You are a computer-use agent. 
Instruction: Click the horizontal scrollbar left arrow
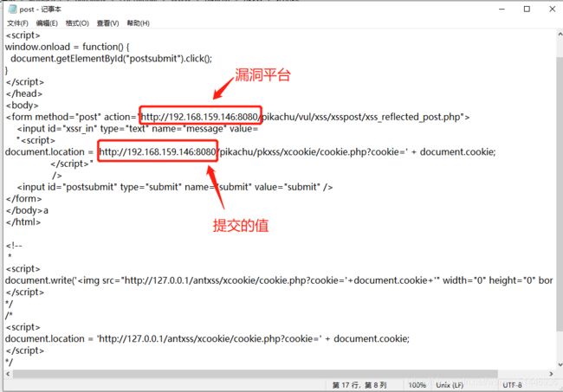pos(8,374)
